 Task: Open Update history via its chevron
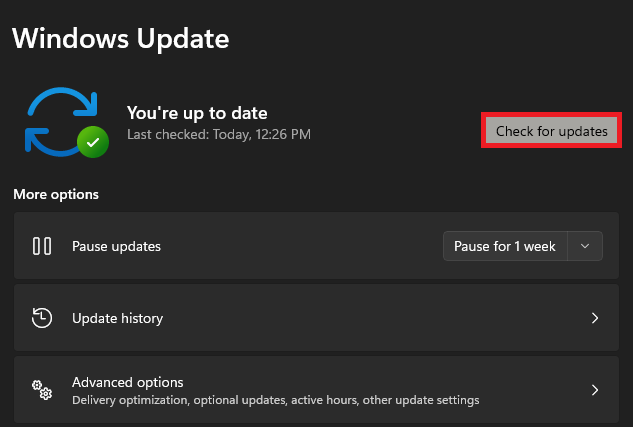[595, 318]
